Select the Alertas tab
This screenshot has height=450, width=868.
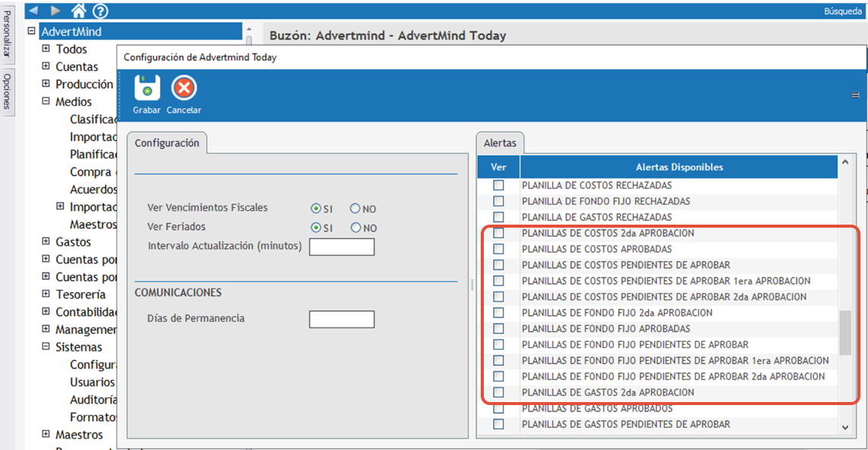tap(500, 143)
